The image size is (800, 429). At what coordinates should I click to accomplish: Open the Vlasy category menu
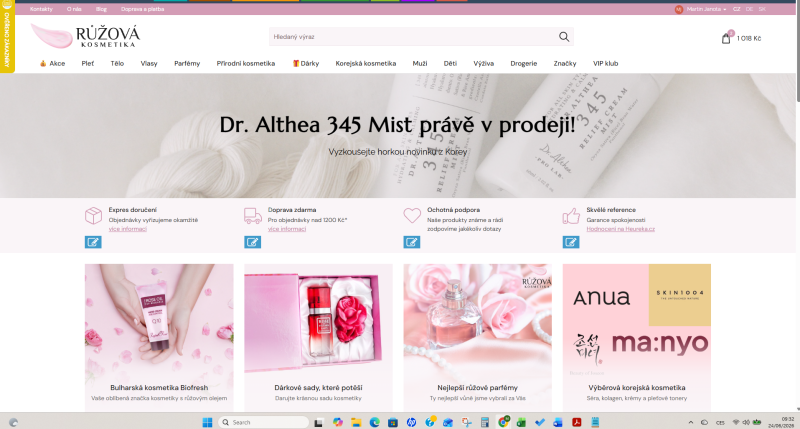(149, 64)
